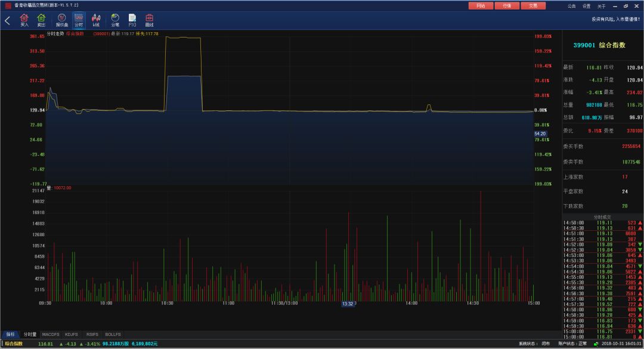644x349 pixels.
Task: Click the 最高 value 234.02
Action: tap(634, 92)
